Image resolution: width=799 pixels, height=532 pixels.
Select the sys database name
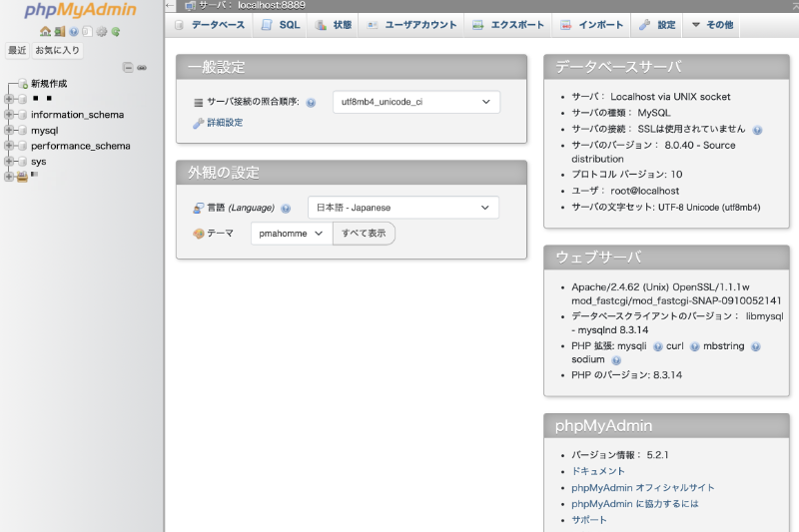click(39, 162)
